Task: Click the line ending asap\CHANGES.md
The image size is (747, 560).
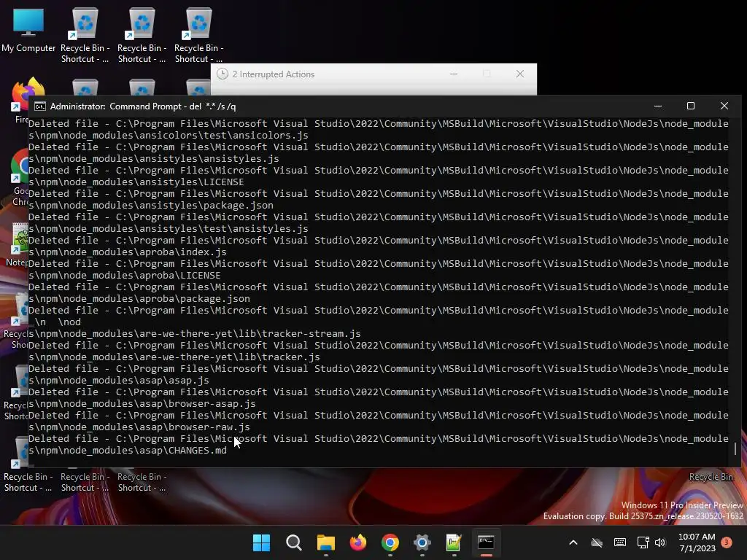Action: pos(128,451)
